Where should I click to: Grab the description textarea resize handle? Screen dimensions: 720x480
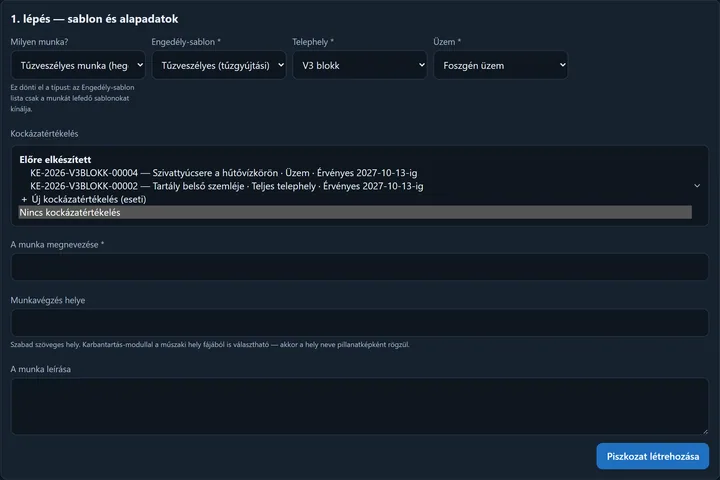(705, 431)
